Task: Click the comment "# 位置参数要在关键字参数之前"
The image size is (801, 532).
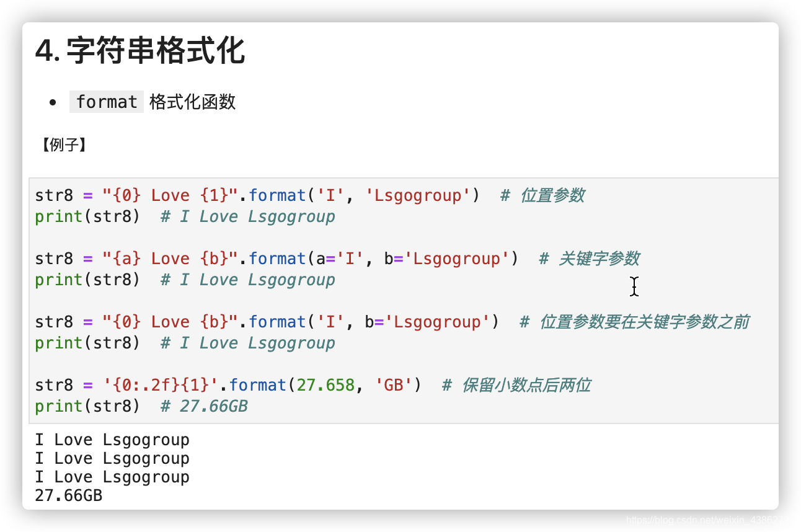Action: coord(635,322)
